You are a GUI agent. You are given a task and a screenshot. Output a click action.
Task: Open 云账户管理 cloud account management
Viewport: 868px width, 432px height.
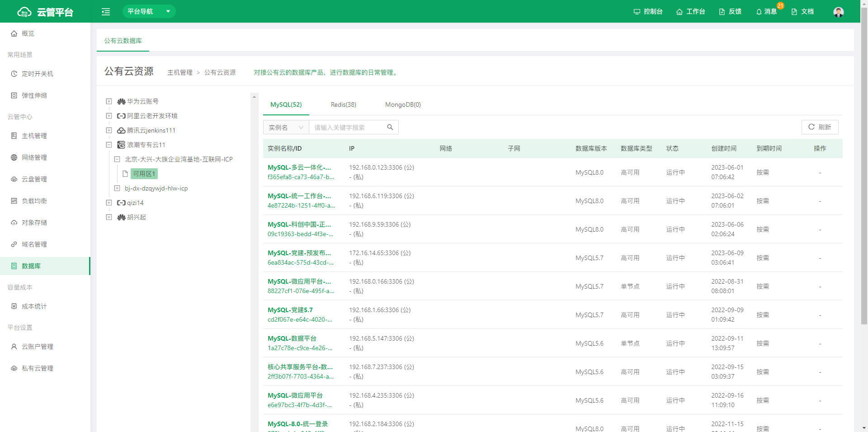click(45, 347)
